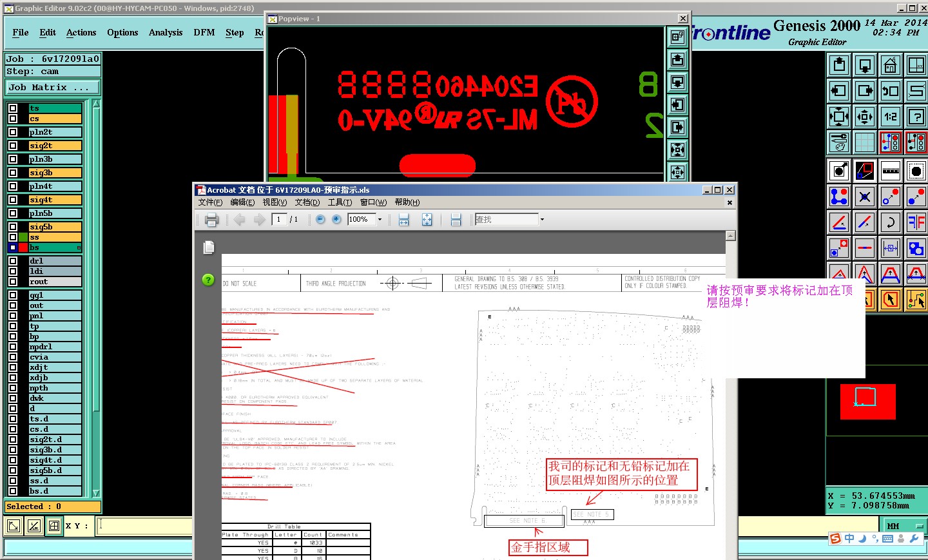Click the overlapping blue shapes icon

pyautogui.click(x=916, y=248)
